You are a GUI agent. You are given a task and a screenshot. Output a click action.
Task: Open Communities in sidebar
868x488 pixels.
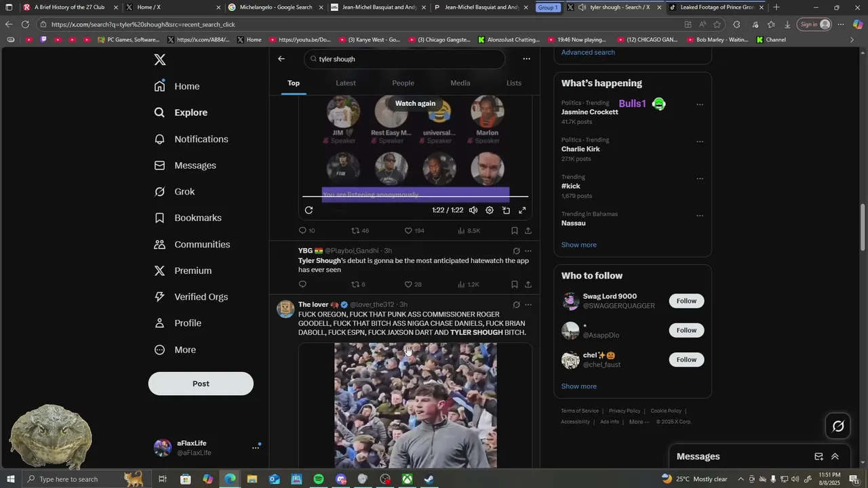[192, 244]
